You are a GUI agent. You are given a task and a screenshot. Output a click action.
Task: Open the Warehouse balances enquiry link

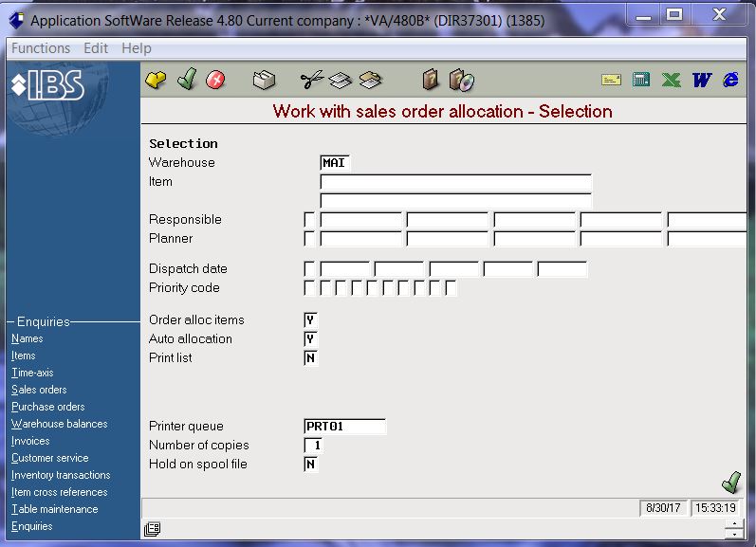click(x=60, y=424)
